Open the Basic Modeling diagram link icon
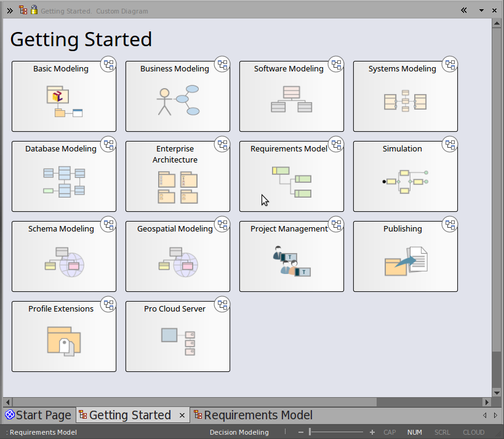Screen dimensions: 504x439 (108, 64)
